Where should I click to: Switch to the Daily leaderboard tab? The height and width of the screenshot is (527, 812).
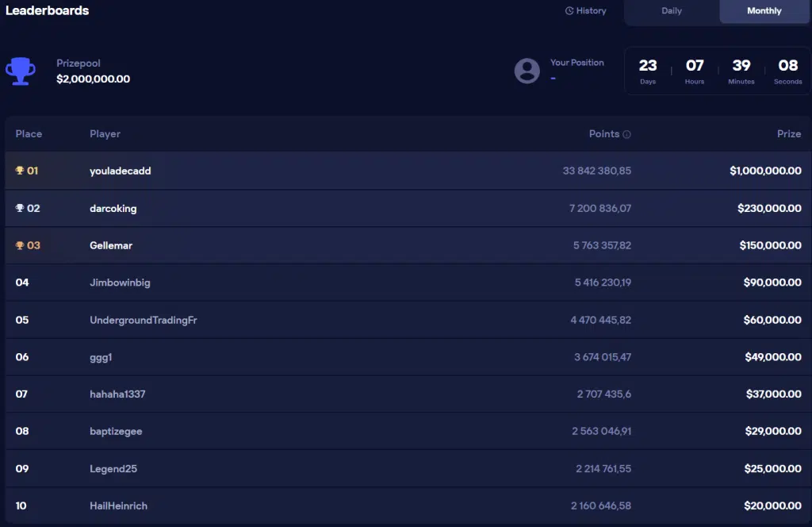(x=671, y=11)
